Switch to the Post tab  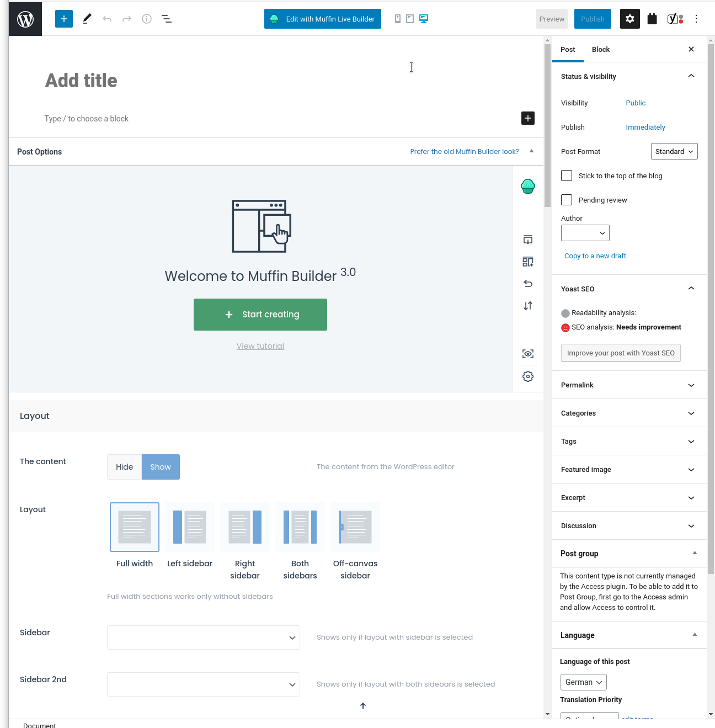[x=568, y=49]
